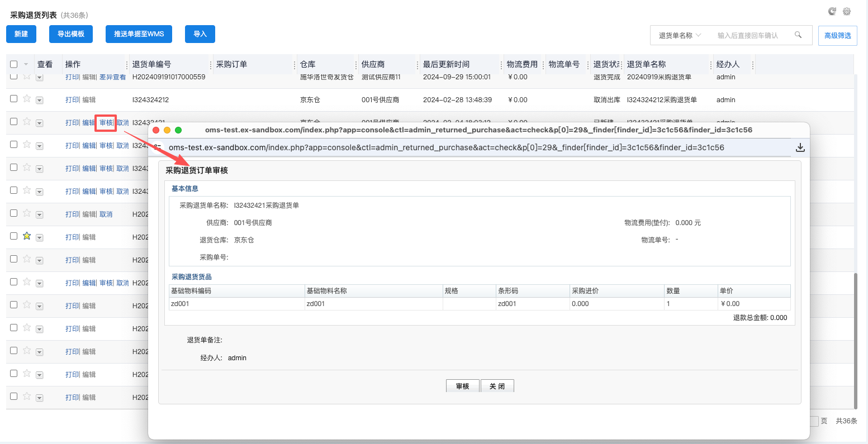Open 高级筛选 advanced filter
The image size is (868, 444).
point(838,35)
